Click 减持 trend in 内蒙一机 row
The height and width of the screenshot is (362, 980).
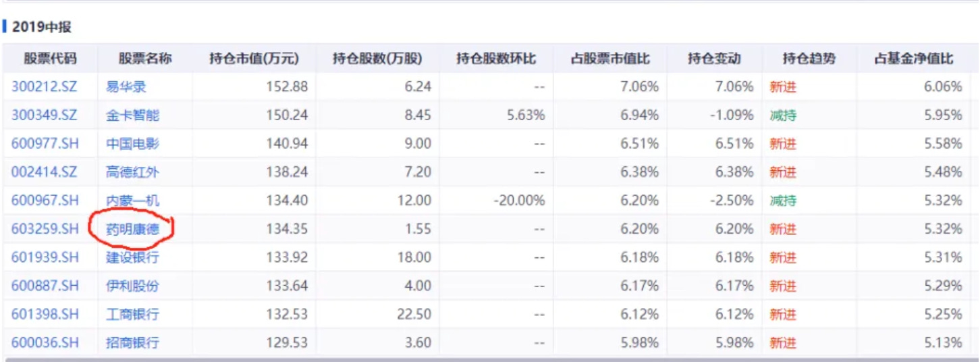pyautogui.click(x=783, y=201)
